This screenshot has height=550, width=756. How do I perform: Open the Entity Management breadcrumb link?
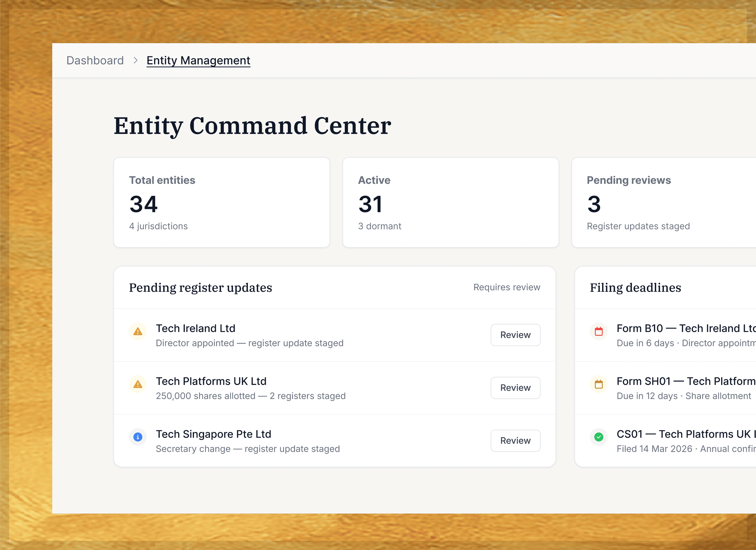point(198,60)
